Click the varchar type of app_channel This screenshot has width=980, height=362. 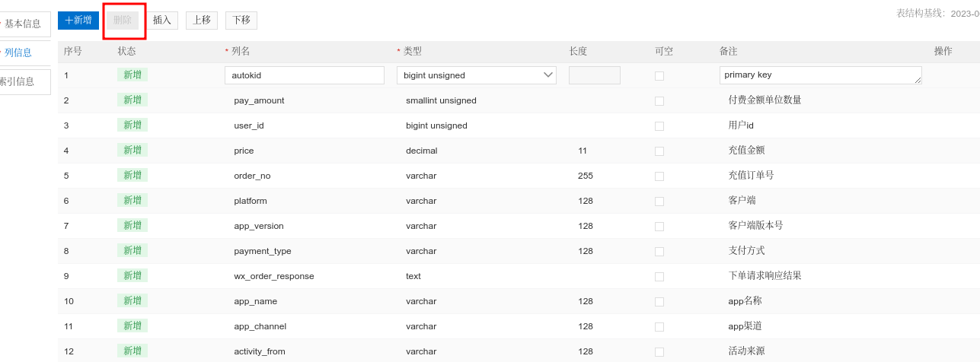(421, 326)
